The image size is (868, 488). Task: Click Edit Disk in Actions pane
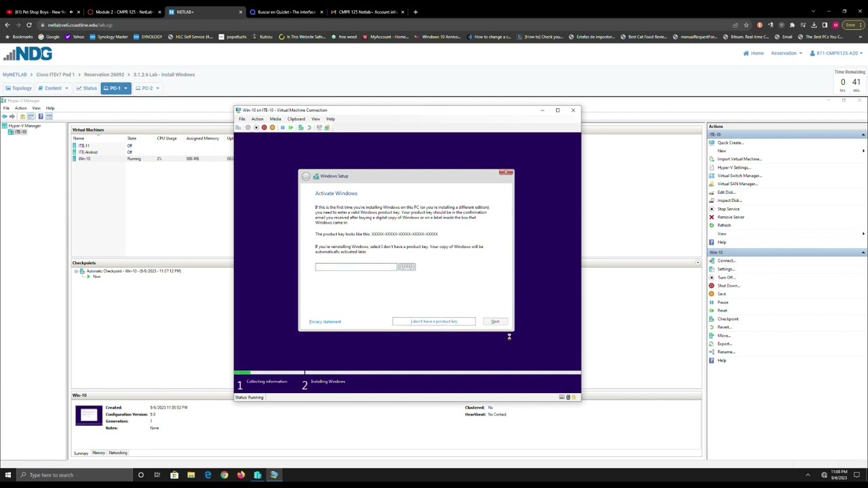pyautogui.click(x=726, y=192)
